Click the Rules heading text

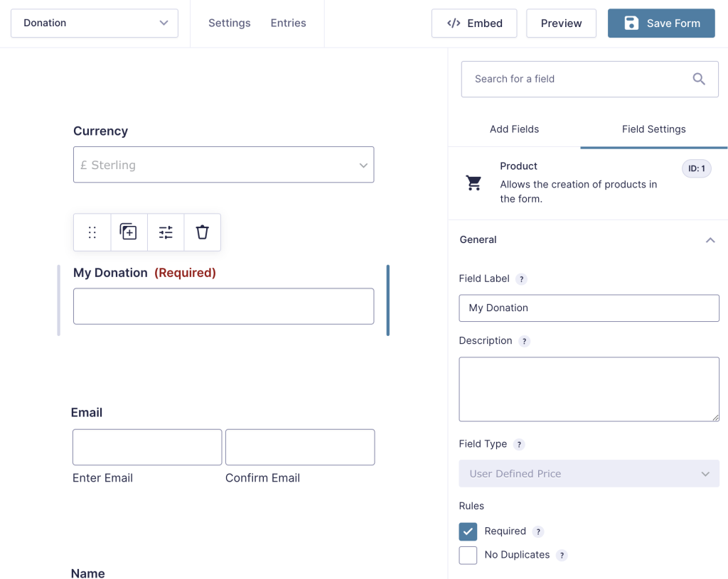(x=471, y=506)
